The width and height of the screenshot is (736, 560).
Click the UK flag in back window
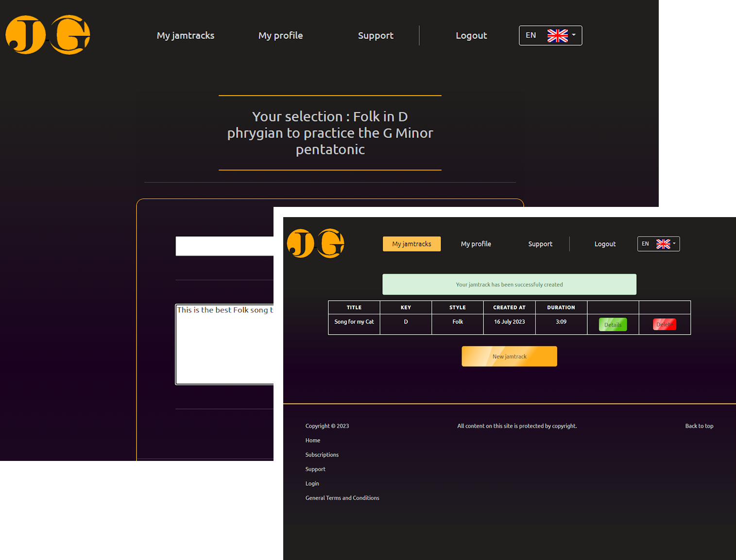557,35
